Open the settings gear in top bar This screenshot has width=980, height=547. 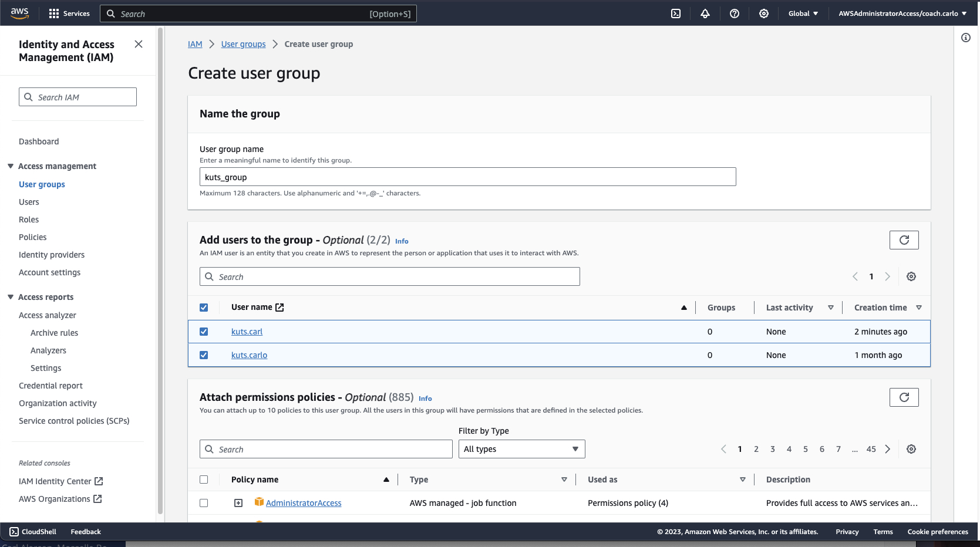tap(764, 13)
